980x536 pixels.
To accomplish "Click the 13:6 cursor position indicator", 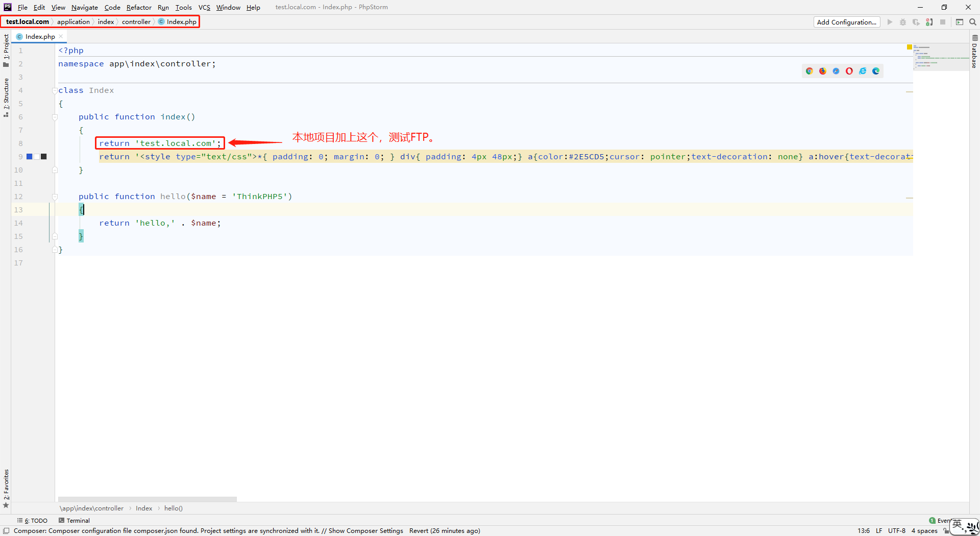I will (864, 531).
